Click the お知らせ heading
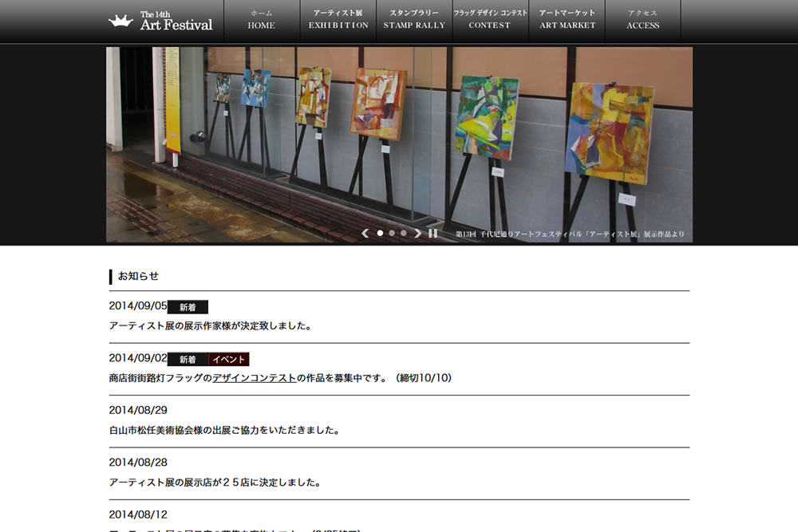The image size is (798, 532). [x=138, y=276]
